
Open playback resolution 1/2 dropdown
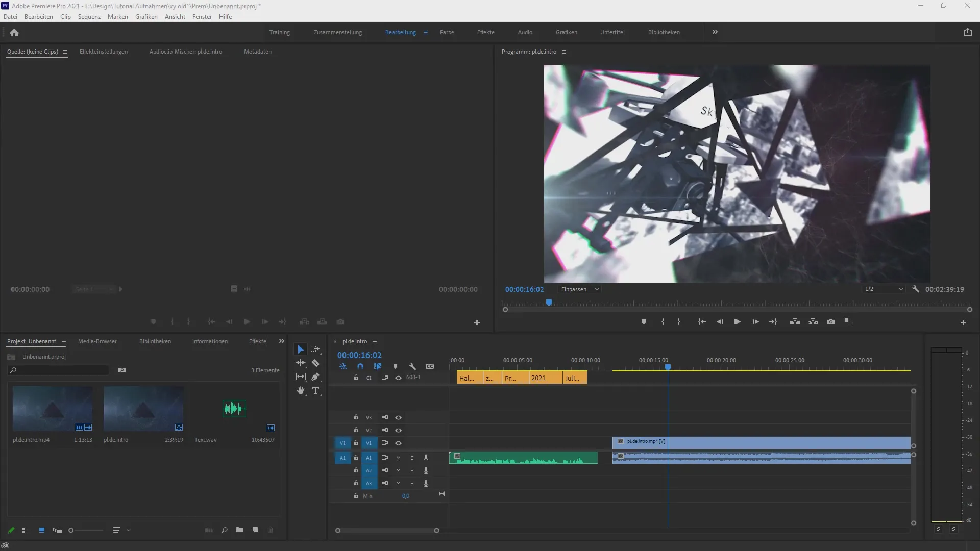coord(884,289)
